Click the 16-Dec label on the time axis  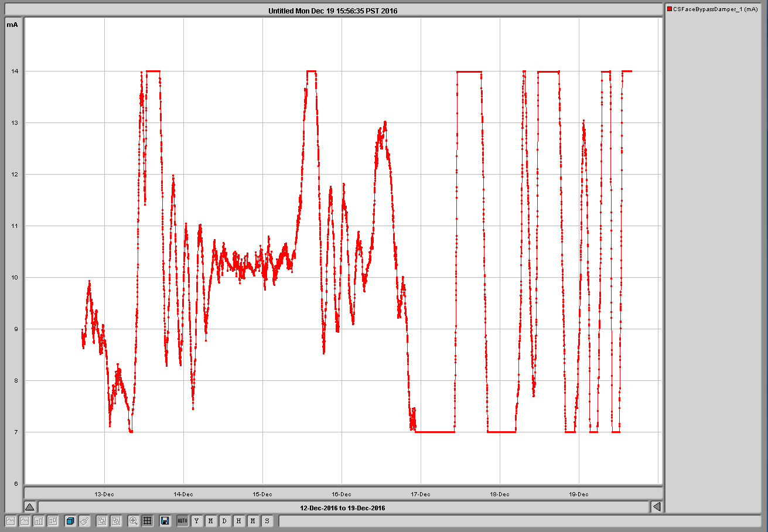[x=342, y=494]
